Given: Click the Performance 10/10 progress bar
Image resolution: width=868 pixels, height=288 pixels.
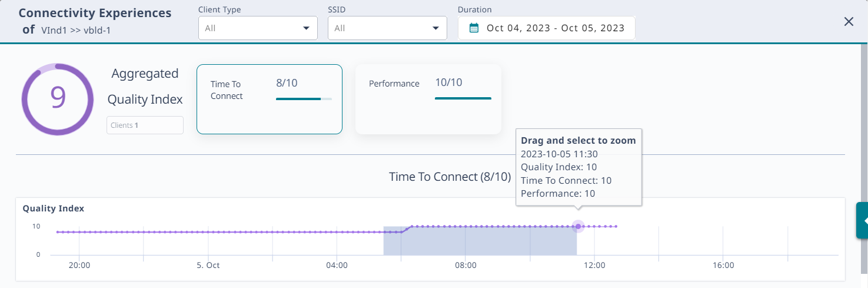Looking at the screenshot, I should click(463, 98).
